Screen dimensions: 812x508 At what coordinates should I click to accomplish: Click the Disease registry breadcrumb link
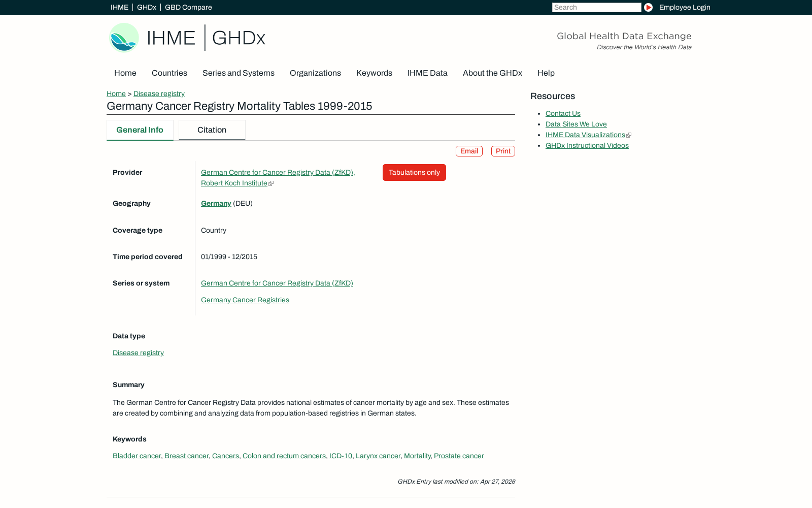(x=159, y=94)
